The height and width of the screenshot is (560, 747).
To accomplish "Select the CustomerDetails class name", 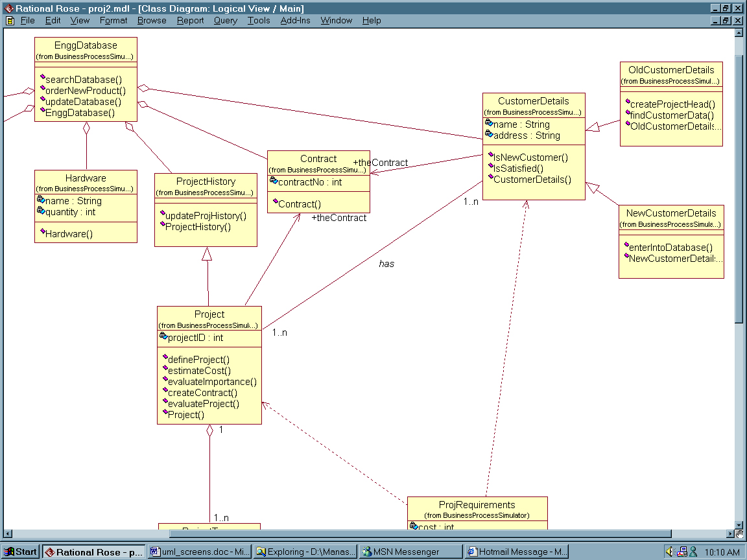I will click(534, 101).
